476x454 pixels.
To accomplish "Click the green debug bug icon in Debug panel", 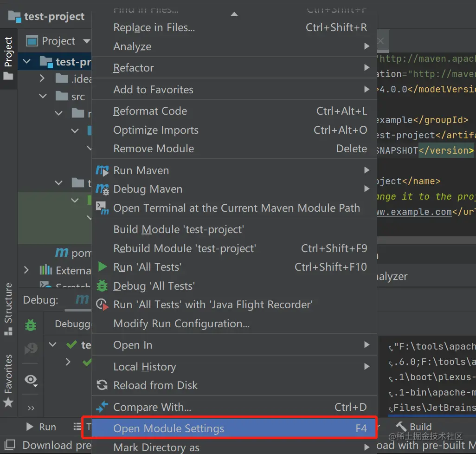I will 31,325.
